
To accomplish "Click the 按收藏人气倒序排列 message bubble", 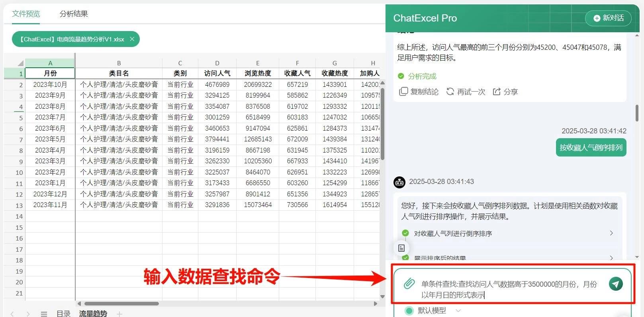I will click(591, 148).
